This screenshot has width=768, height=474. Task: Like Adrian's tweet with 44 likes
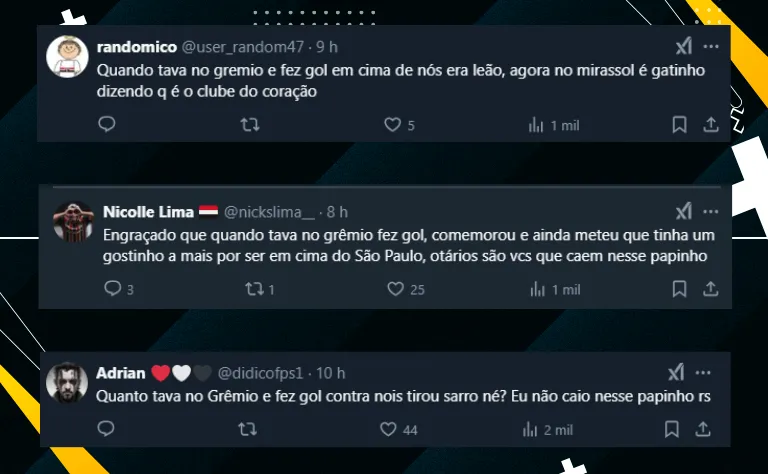coord(399,429)
